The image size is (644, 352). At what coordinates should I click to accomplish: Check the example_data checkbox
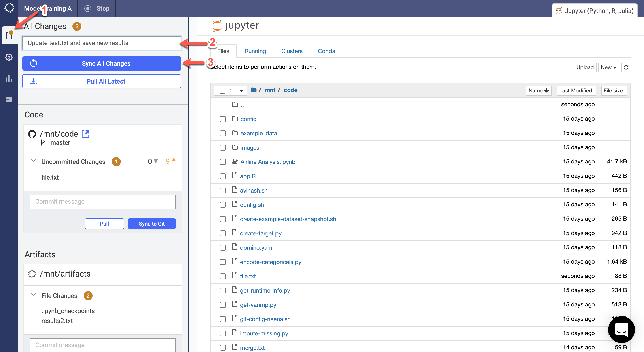point(223,133)
